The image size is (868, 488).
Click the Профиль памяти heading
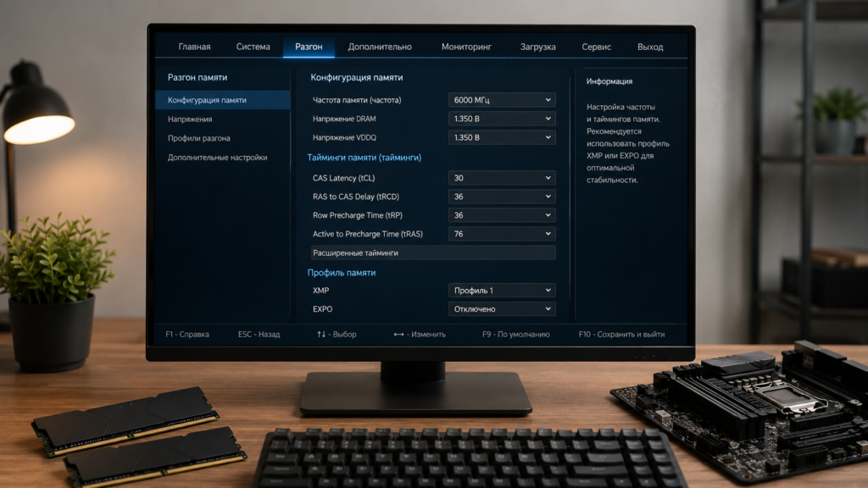tap(341, 273)
